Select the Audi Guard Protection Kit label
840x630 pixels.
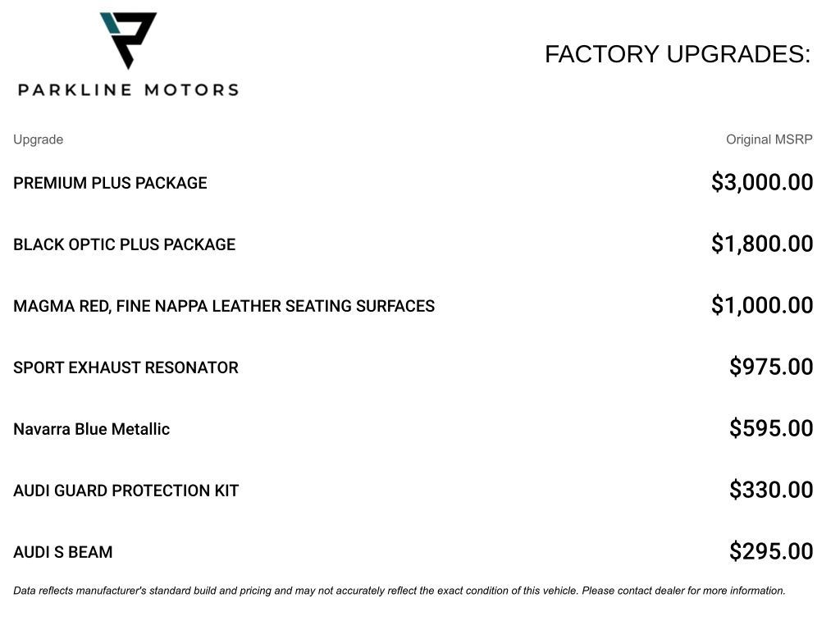click(126, 491)
